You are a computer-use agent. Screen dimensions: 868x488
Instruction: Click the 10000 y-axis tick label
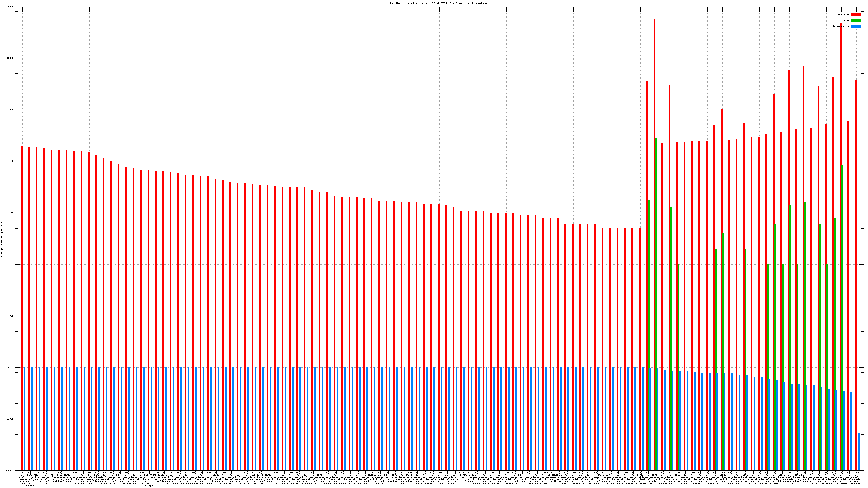[x=10, y=58]
